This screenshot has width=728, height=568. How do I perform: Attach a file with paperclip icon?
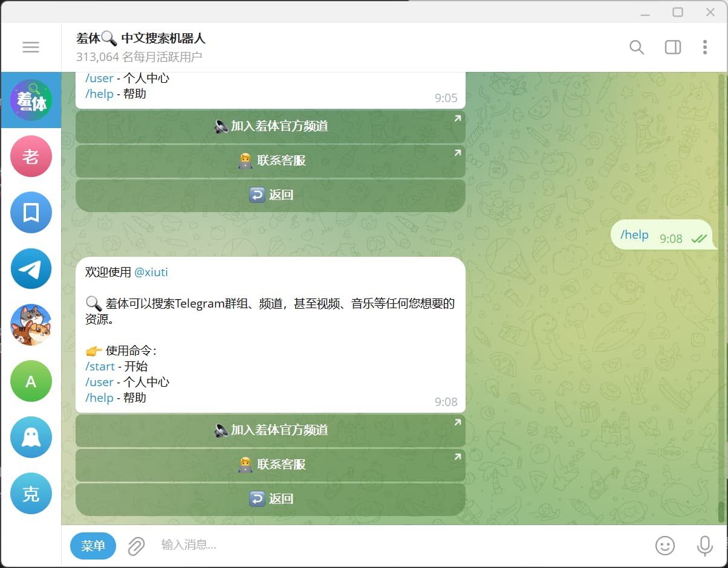tap(136, 546)
